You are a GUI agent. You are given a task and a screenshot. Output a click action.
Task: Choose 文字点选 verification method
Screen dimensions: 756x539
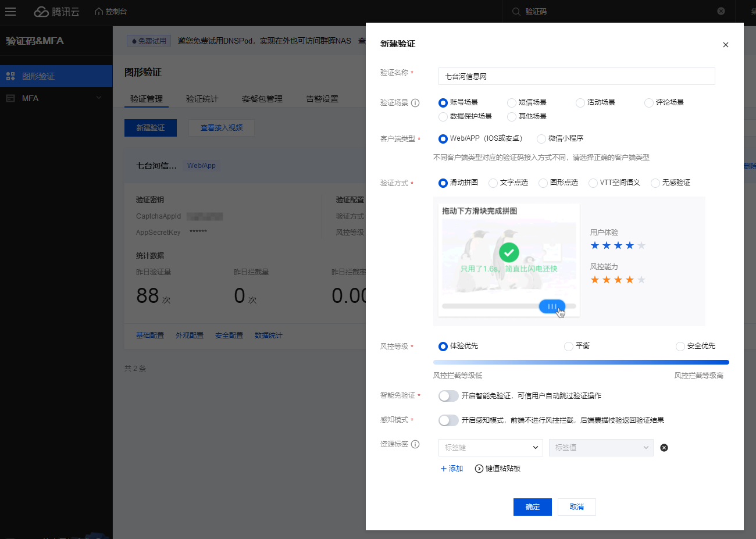click(493, 183)
